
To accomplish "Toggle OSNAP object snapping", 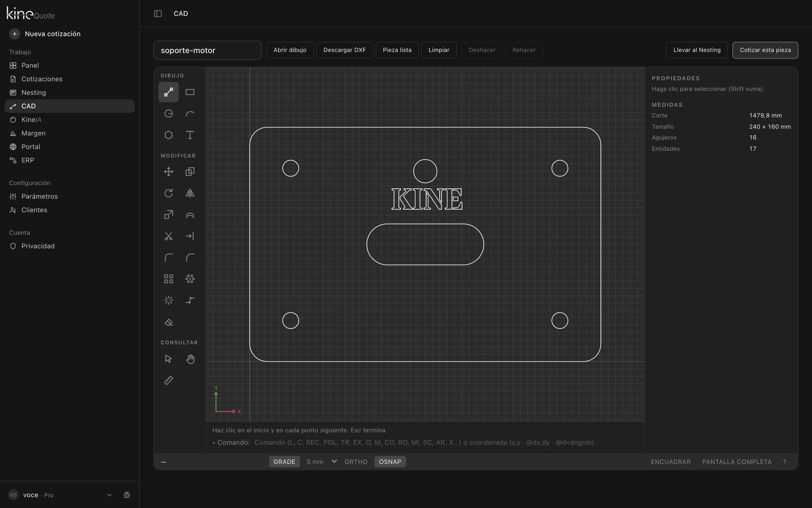I will (x=390, y=462).
